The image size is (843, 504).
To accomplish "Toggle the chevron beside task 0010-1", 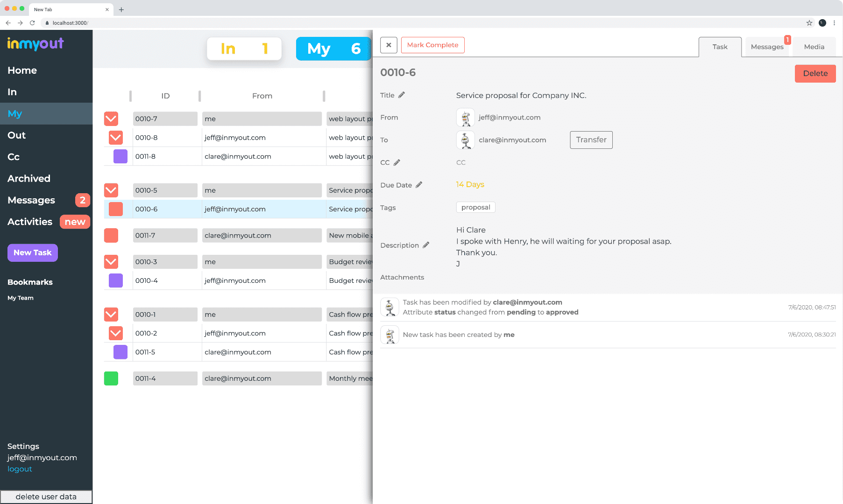I will (x=111, y=315).
